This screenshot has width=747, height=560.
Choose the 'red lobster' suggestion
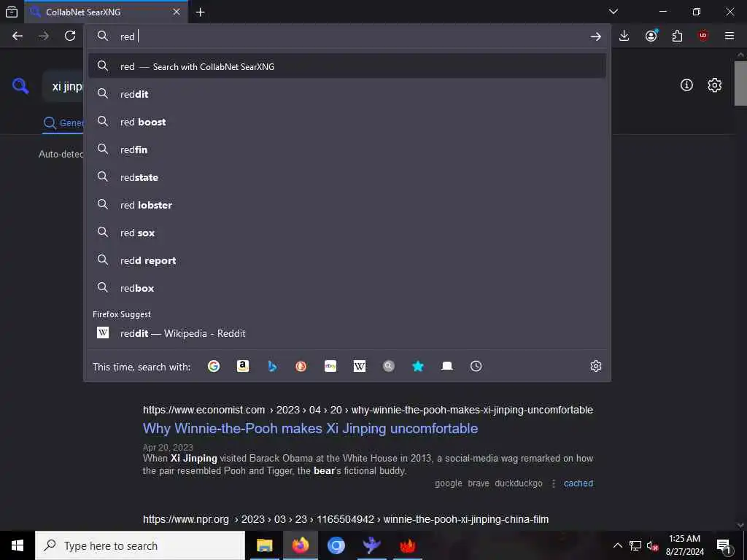pyautogui.click(x=347, y=205)
